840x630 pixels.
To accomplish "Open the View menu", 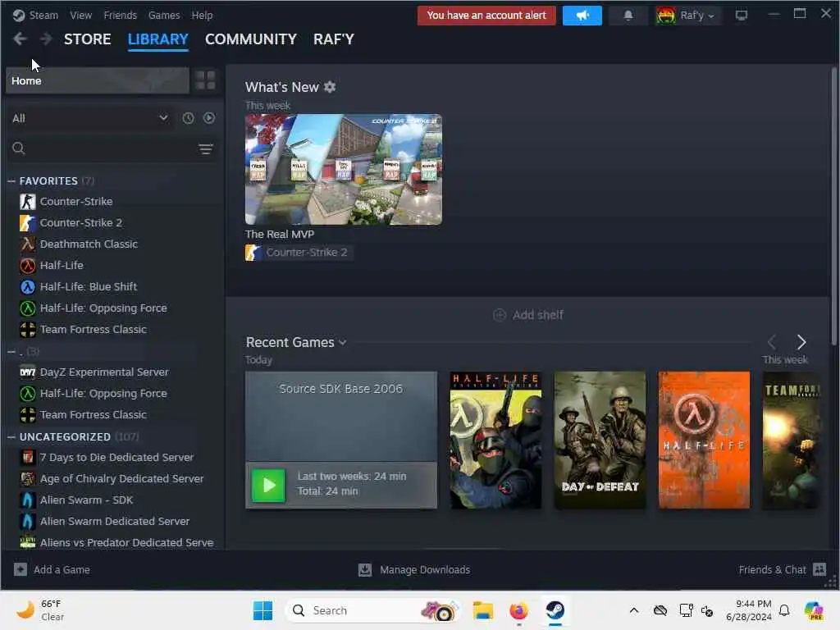I will [x=81, y=16].
